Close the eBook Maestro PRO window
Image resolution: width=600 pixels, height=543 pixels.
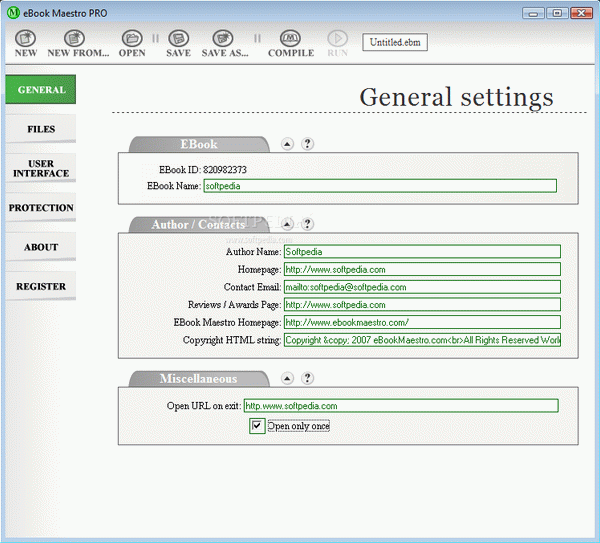tap(581, 13)
